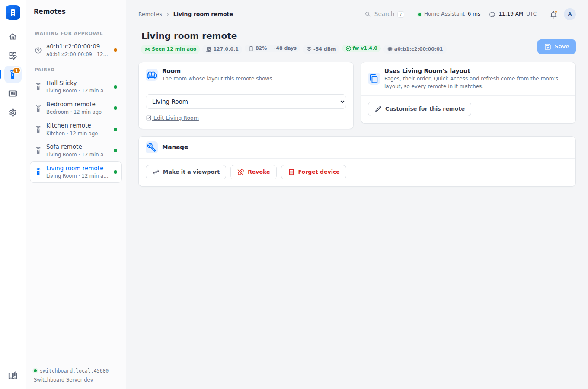Viewport: 588px width, 389px height.
Task: Open the viewports panel sidebar icon
Action: [13, 93]
